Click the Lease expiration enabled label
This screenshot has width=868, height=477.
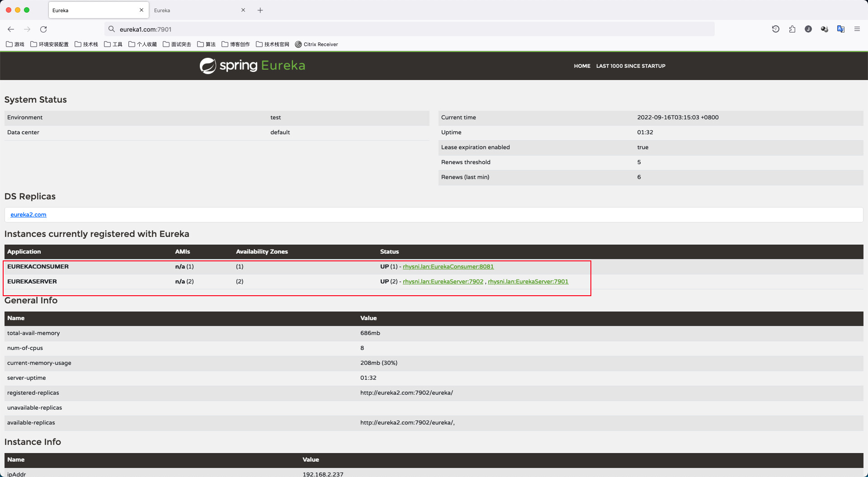pos(476,147)
